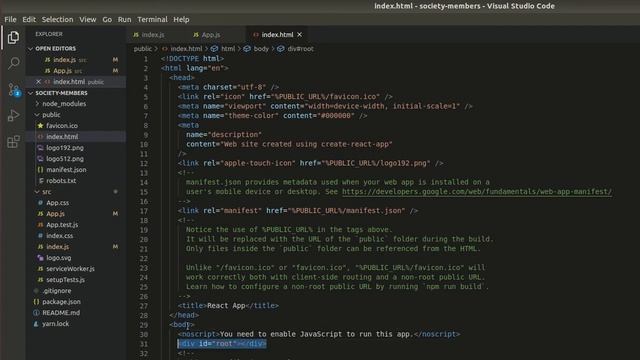640x360 pixels.
Task: Open the Terminal menu
Action: (152, 20)
